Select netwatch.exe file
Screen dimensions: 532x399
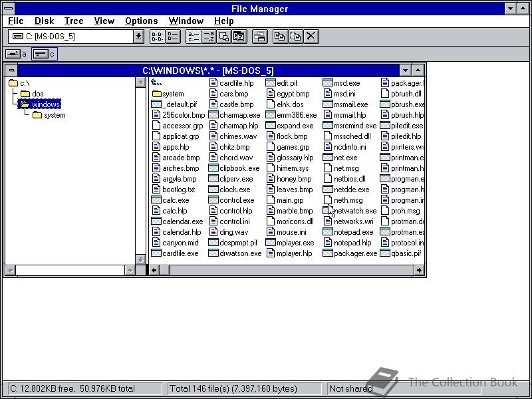click(350, 211)
